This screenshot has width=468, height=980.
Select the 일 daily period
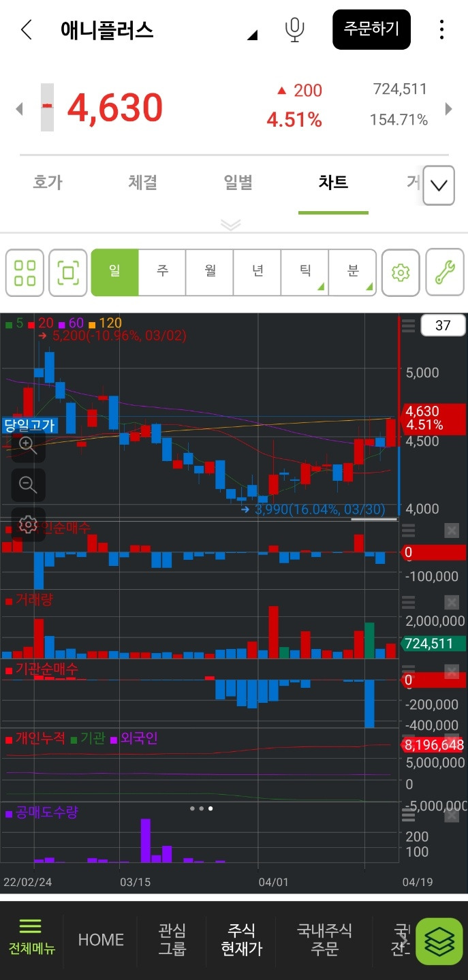[114, 272]
